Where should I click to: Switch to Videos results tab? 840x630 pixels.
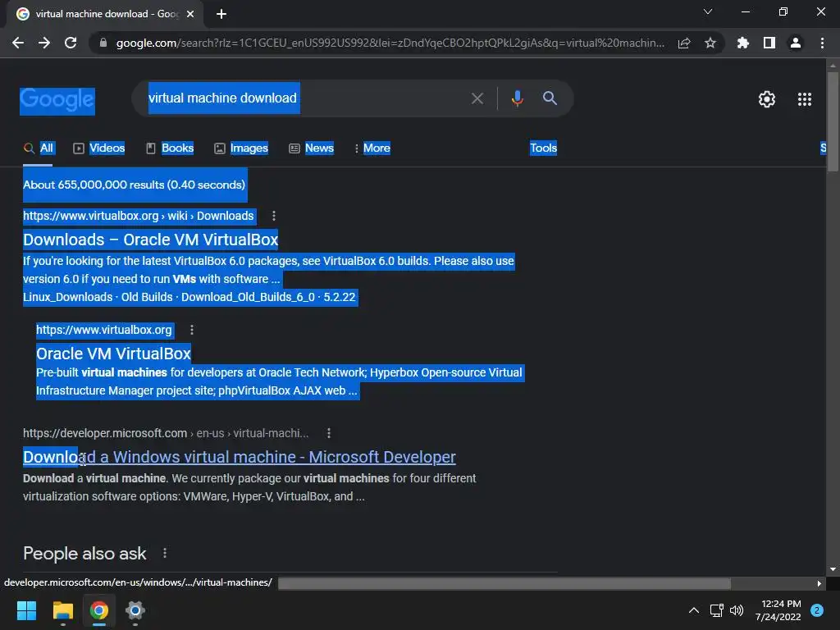point(99,148)
